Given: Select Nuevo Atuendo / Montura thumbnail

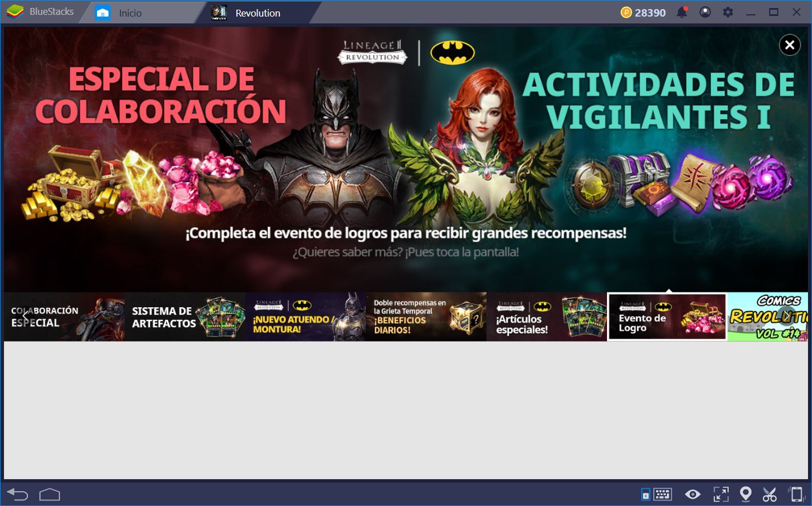Looking at the screenshot, I should click(x=305, y=317).
